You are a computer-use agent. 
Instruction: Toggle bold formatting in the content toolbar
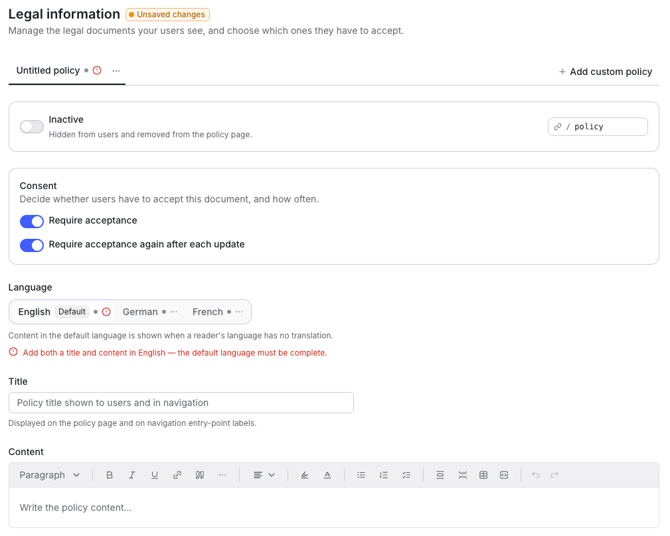click(109, 475)
